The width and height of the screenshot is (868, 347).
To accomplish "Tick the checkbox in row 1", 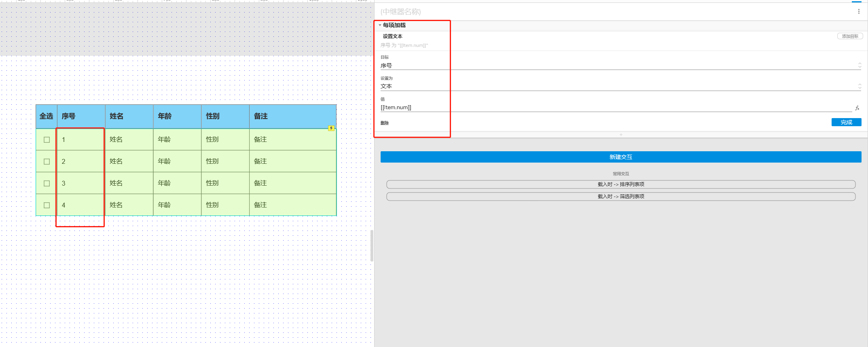I will 47,140.
